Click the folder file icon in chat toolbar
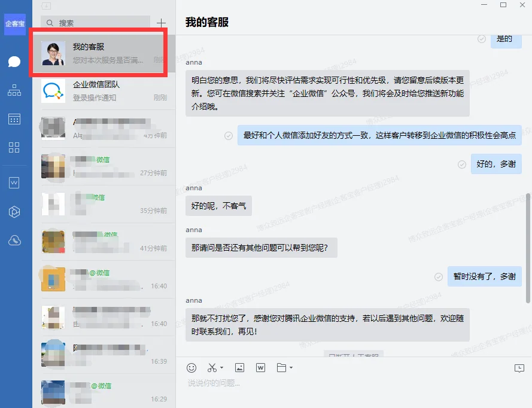The height and width of the screenshot is (408, 532). [x=282, y=368]
